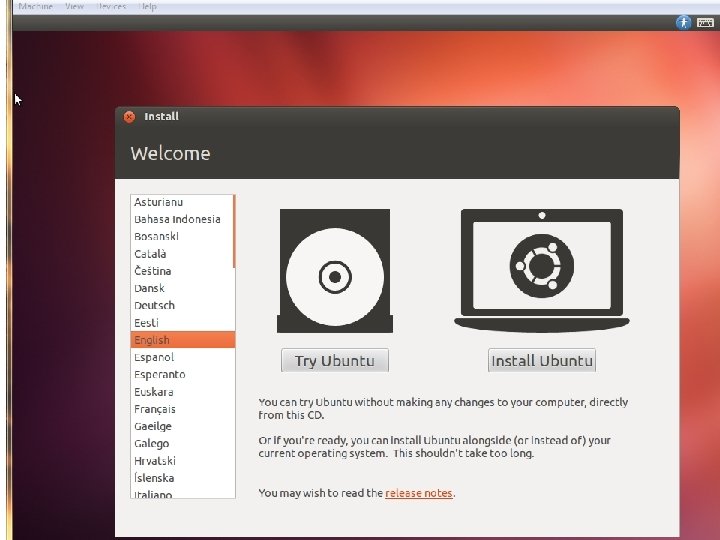This screenshot has width=720, height=540.
Task: Select Esperanto in the language list
Action: [182, 375]
